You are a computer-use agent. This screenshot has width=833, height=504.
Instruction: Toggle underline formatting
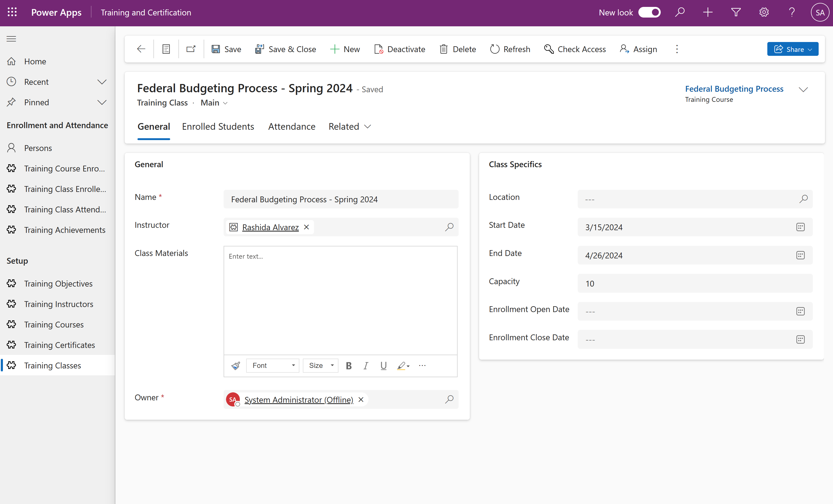tap(383, 366)
